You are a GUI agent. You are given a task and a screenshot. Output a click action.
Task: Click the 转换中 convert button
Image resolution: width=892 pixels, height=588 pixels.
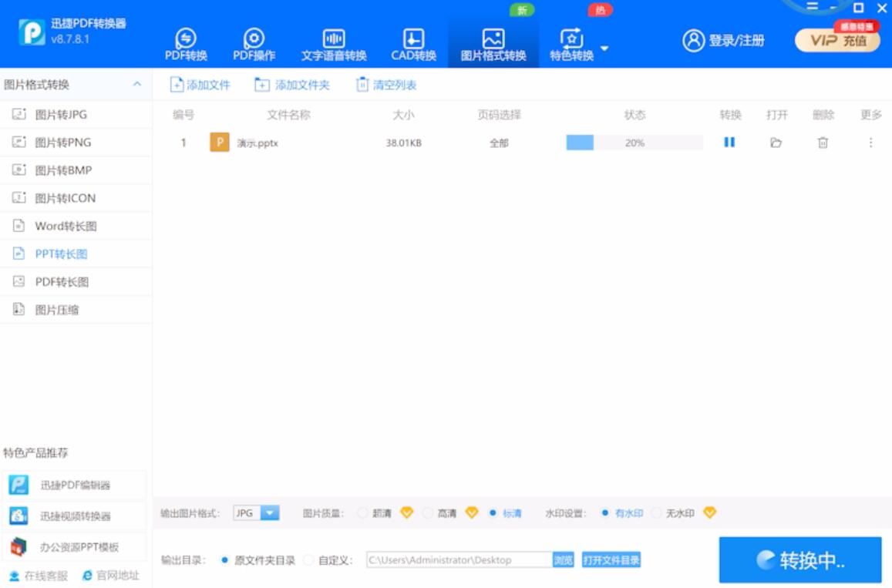click(x=799, y=560)
